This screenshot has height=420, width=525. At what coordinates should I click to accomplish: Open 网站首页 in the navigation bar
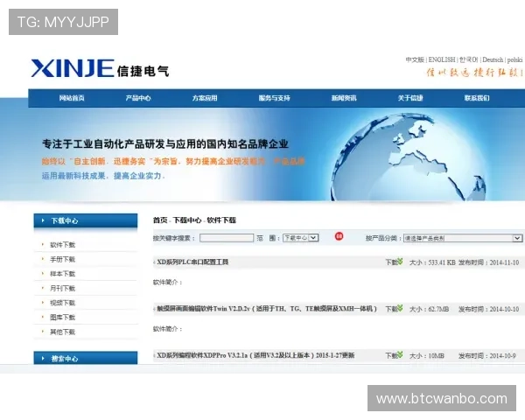tap(72, 98)
